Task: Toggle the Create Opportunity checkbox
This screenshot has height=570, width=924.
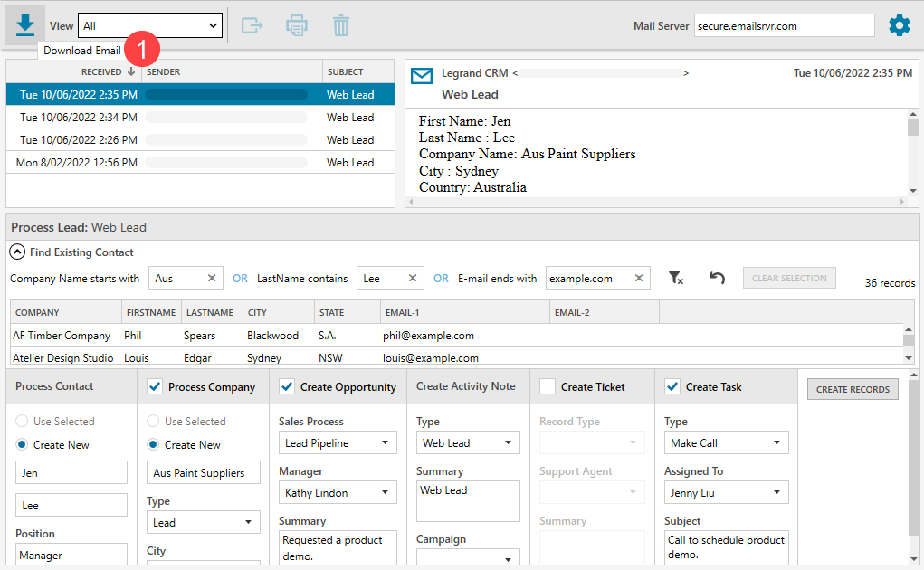Action: click(x=287, y=387)
